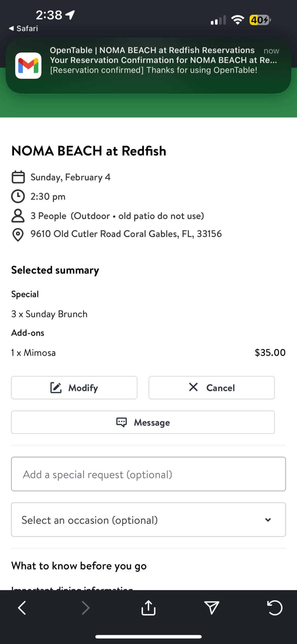Open the address 9610 Old Cutler Road
The image size is (297, 644).
(x=126, y=234)
